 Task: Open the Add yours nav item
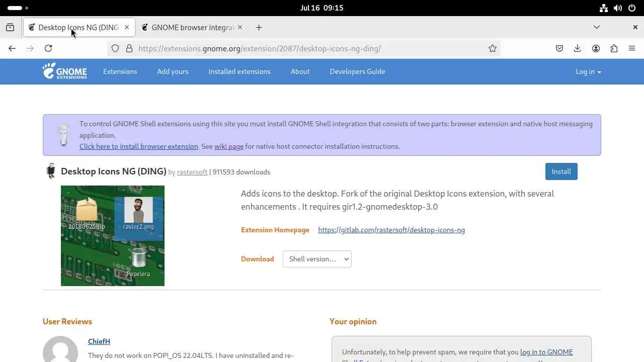(x=173, y=71)
